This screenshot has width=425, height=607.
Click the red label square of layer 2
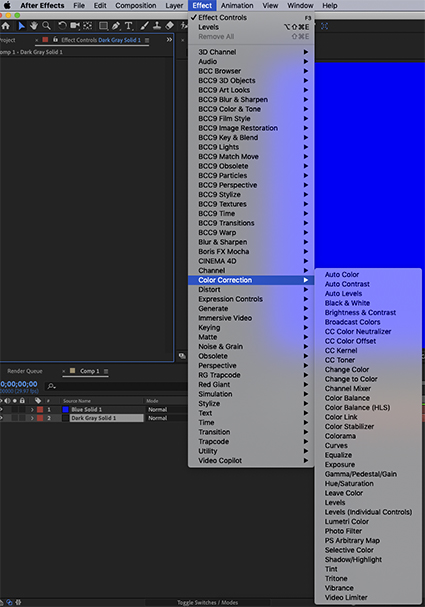point(40,418)
